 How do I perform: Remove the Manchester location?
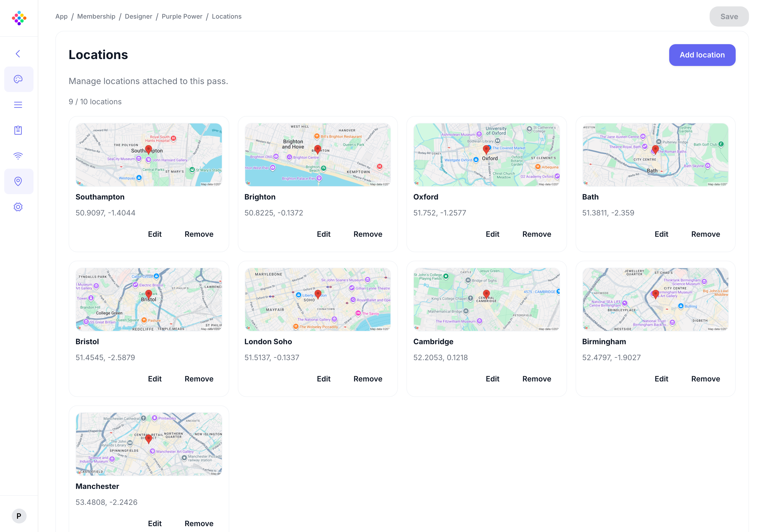199,523
